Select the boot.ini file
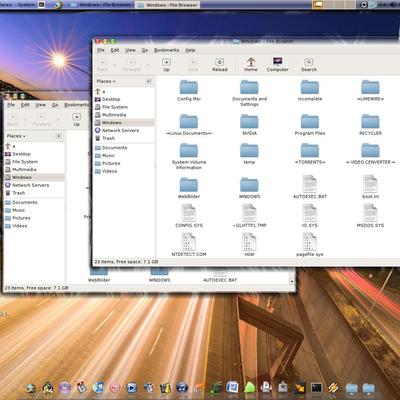This screenshot has width=400, height=400. (370, 187)
